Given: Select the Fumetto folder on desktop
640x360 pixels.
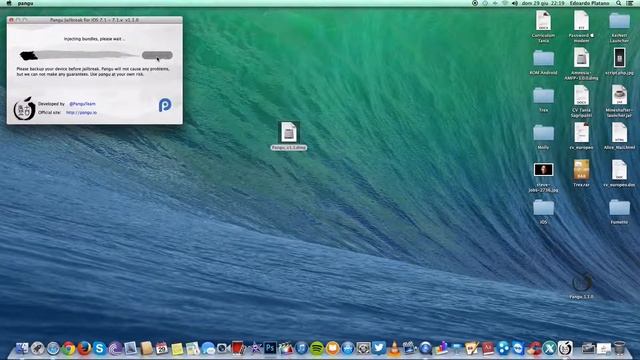Looking at the screenshot, I should click(x=619, y=211).
